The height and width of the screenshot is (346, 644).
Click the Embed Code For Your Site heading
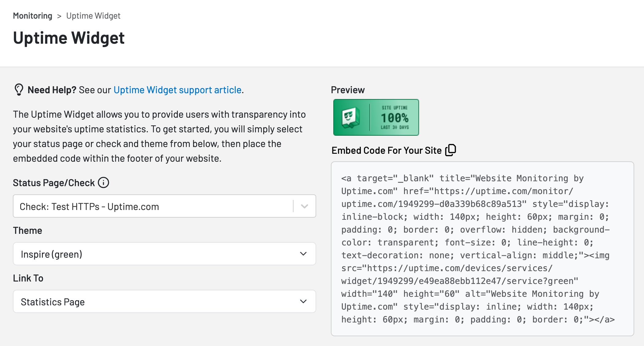pos(387,150)
